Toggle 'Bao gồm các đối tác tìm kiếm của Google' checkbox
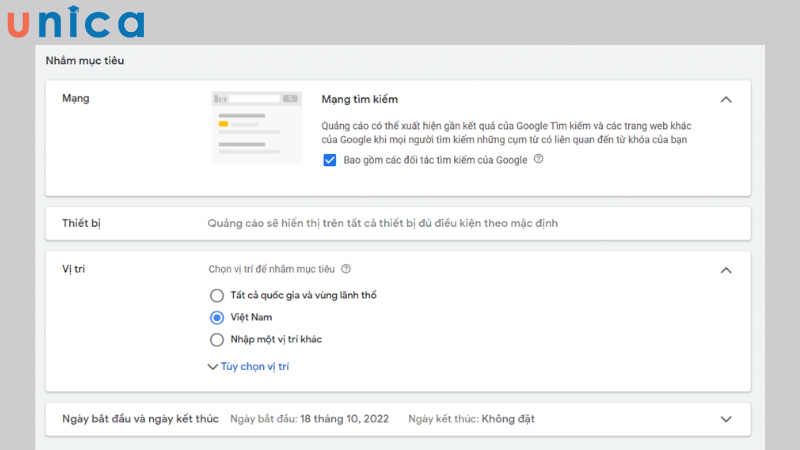This screenshot has width=800, height=450. pyautogui.click(x=330, y=160)
